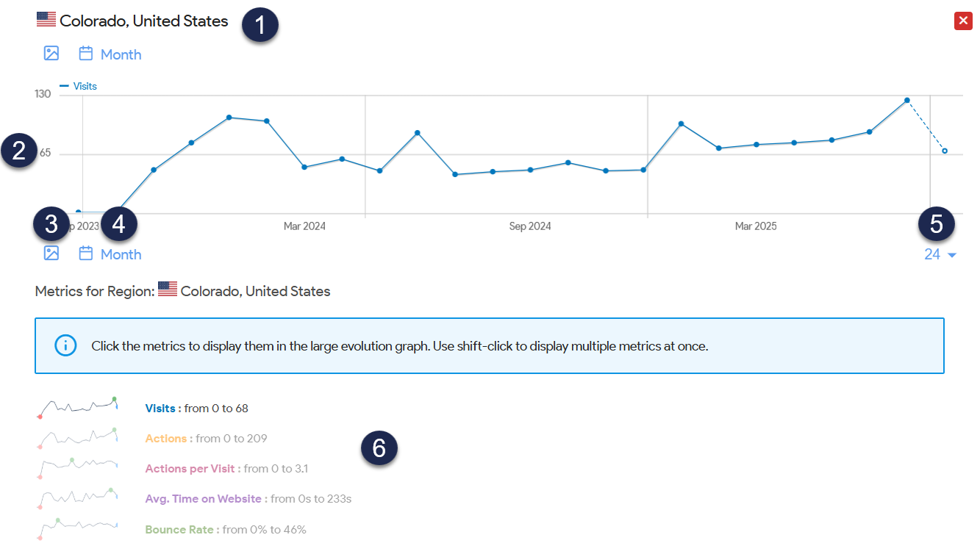This screenshot has height=557, width=980.
Task: Toggle the Visits legend entry in the chart
Action: coord(79,86)
